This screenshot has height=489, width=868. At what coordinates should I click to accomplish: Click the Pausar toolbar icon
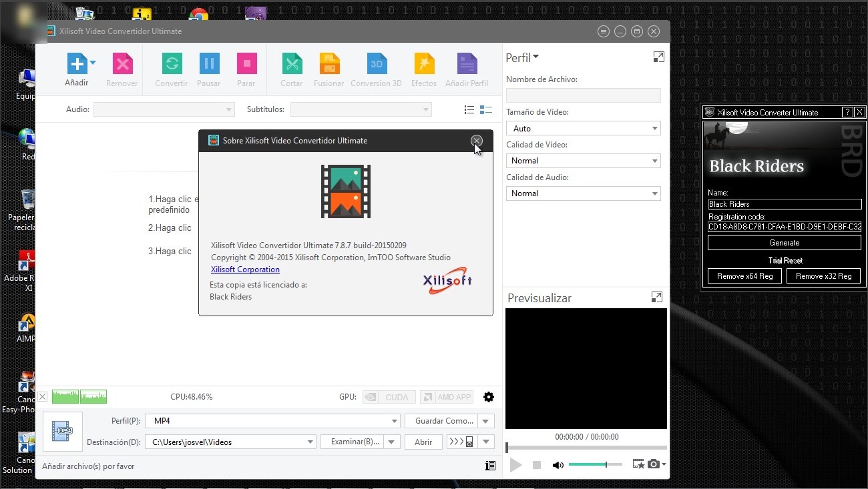[209, 64]
